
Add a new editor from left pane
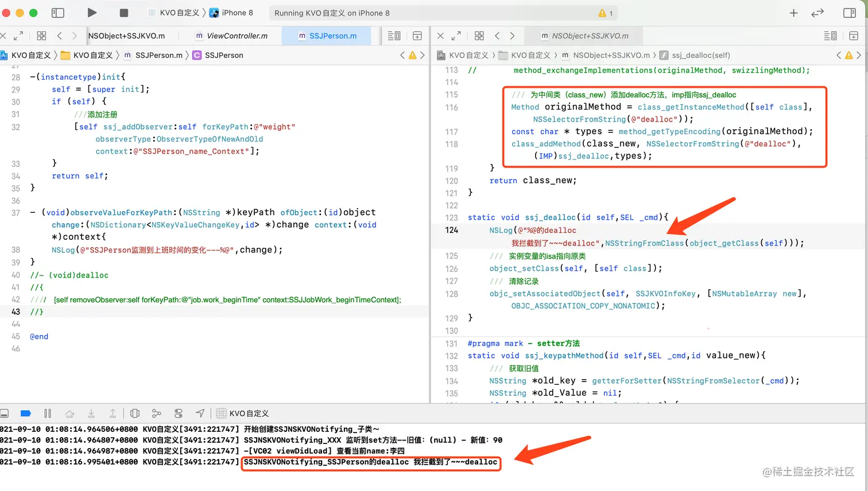pyautogui.click(x=417, y=36)
